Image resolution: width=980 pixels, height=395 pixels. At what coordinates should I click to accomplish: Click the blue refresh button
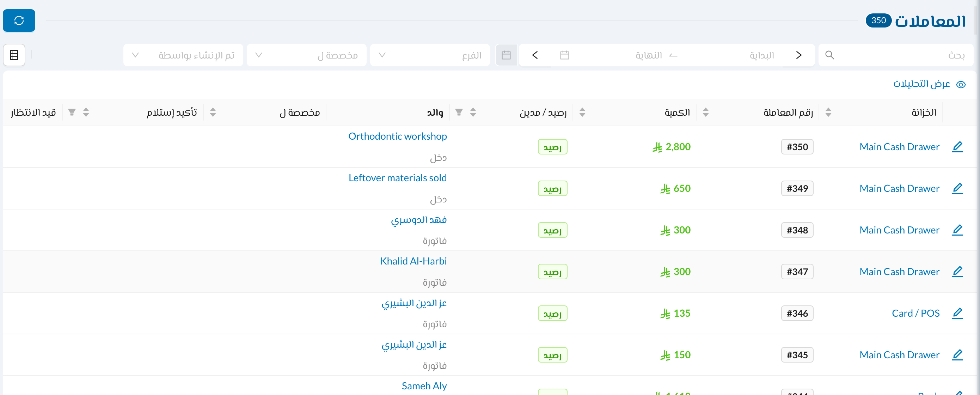19,20
